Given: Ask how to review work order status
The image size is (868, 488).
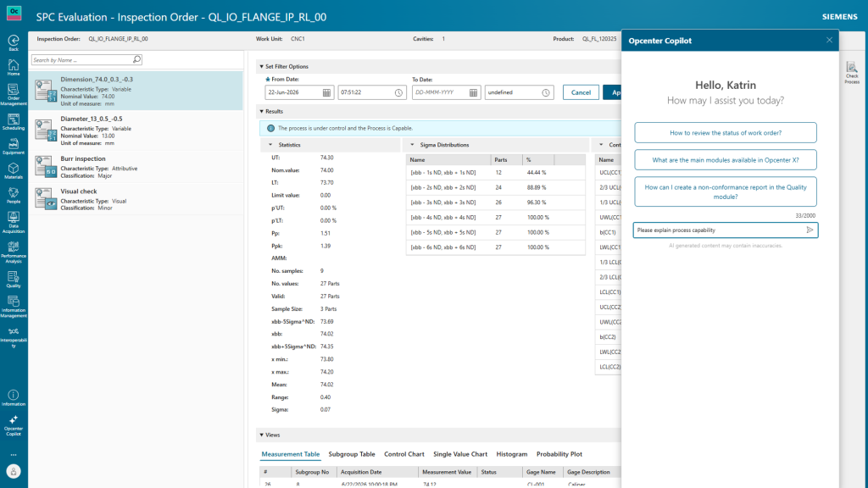Looking at the screenshot, I should point(726,133).
